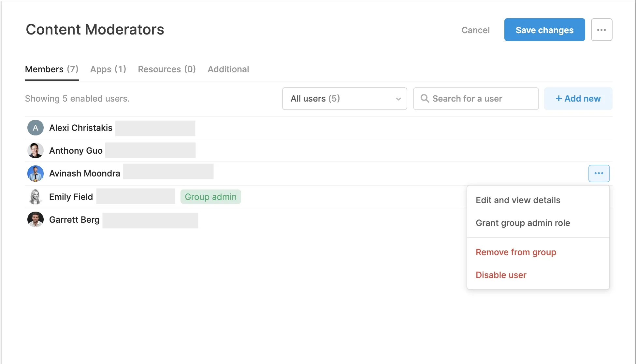This screenshot has height=364, width=636.
Task: Click Avinash Moondra's avatar image
Action: tap(35, 173)
